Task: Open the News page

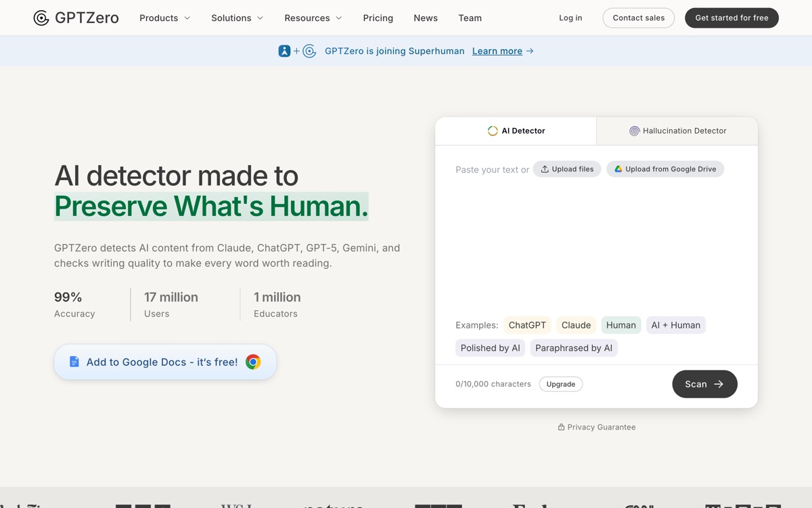Action: pyautogui.click(x=426, y=18)
